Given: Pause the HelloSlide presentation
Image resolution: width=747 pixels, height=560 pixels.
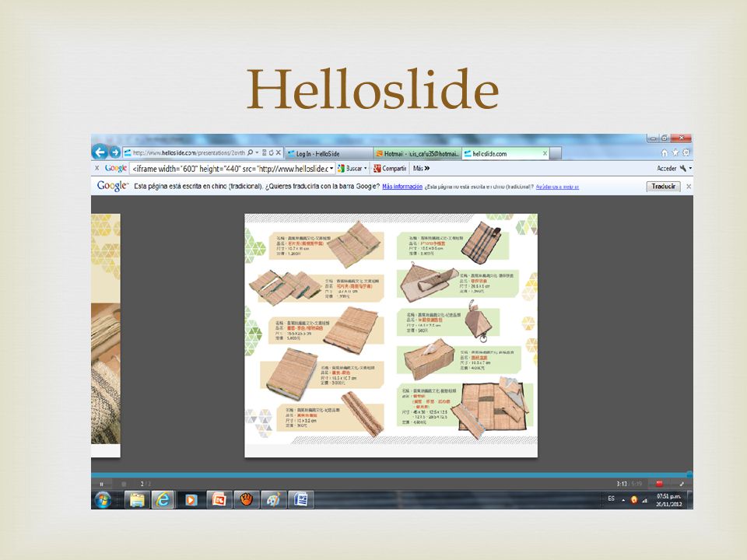Looking at the screenshot, I should click(101, 484).
